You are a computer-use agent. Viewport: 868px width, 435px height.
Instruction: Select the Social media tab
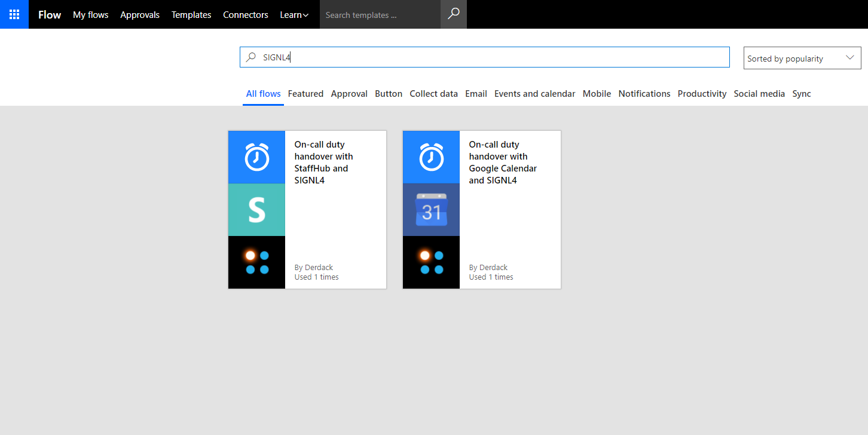coord(759,94)
